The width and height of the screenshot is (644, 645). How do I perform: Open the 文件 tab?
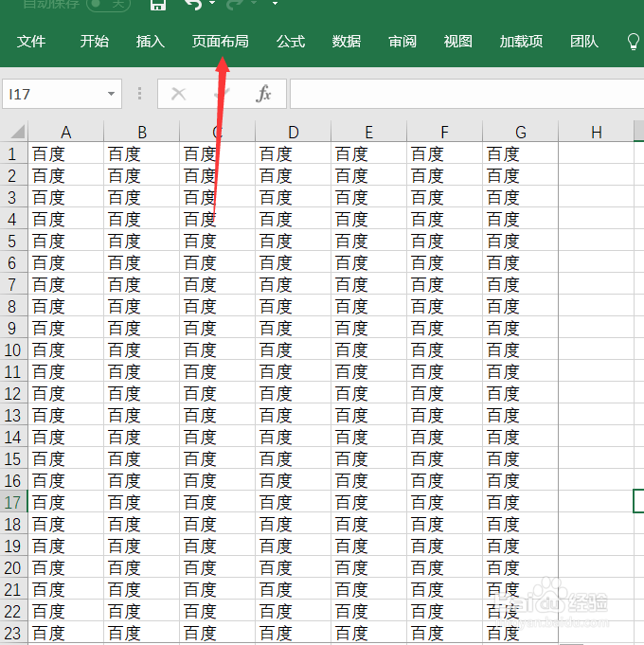31,42
